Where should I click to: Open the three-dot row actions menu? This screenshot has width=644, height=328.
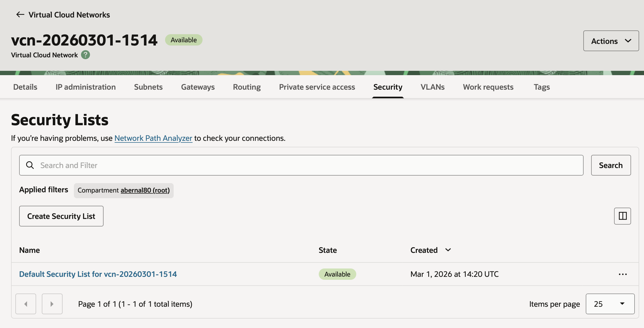click(x=623, y=274)
